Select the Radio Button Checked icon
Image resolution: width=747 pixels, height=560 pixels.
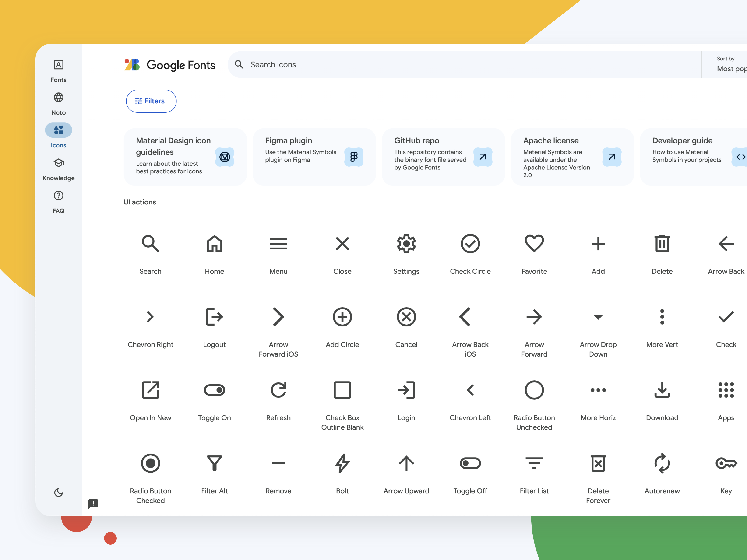150,463
